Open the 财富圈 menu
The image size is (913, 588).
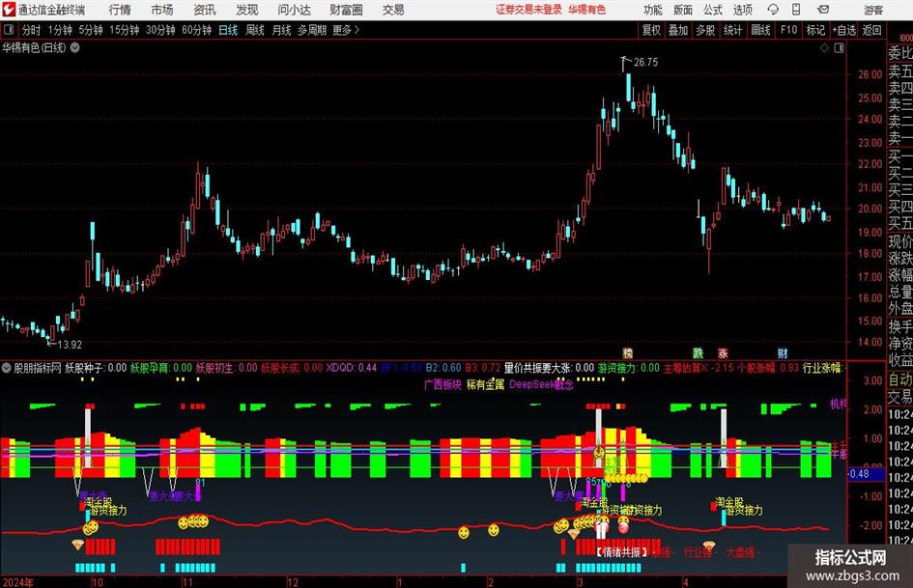(x=346, y=10)
